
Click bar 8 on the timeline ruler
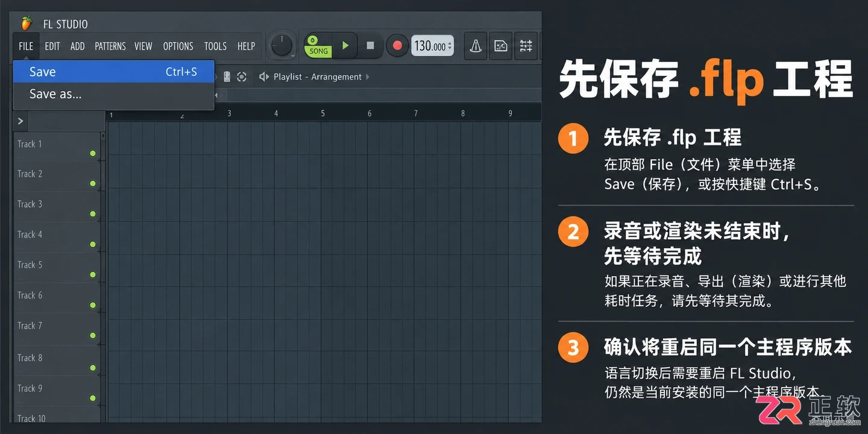(x=463, y=113)
